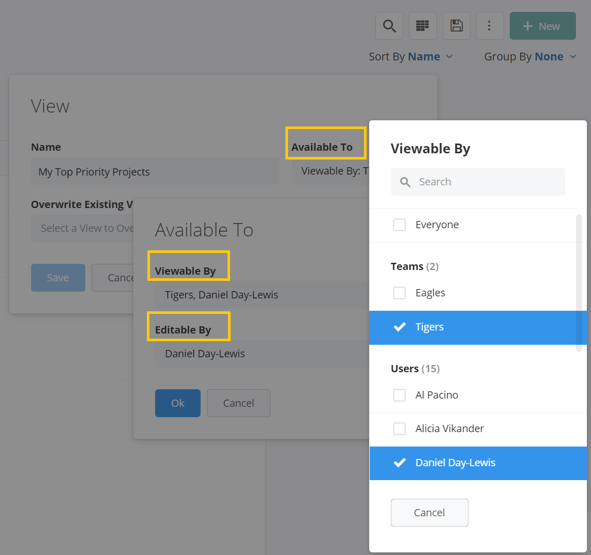Select the Alicia Vikander user

coord(478,429)
